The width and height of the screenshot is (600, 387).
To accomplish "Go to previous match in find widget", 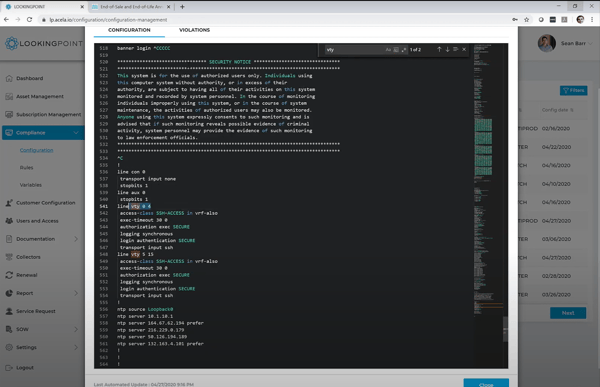I will [439, 49].
